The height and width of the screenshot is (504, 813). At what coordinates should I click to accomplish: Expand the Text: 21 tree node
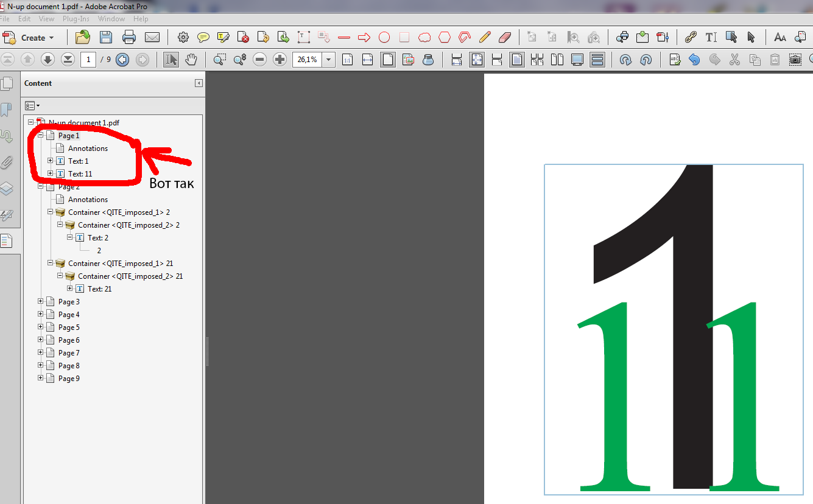(70, 289)
